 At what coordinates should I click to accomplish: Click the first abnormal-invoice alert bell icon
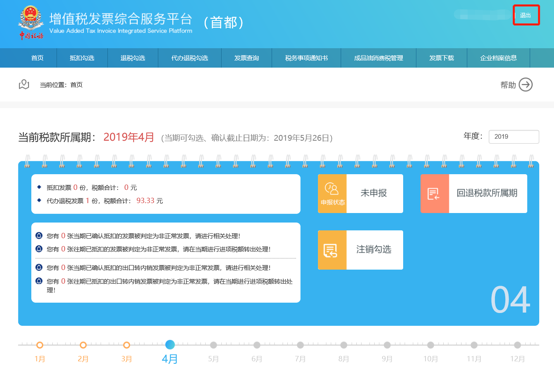(39, 236)
